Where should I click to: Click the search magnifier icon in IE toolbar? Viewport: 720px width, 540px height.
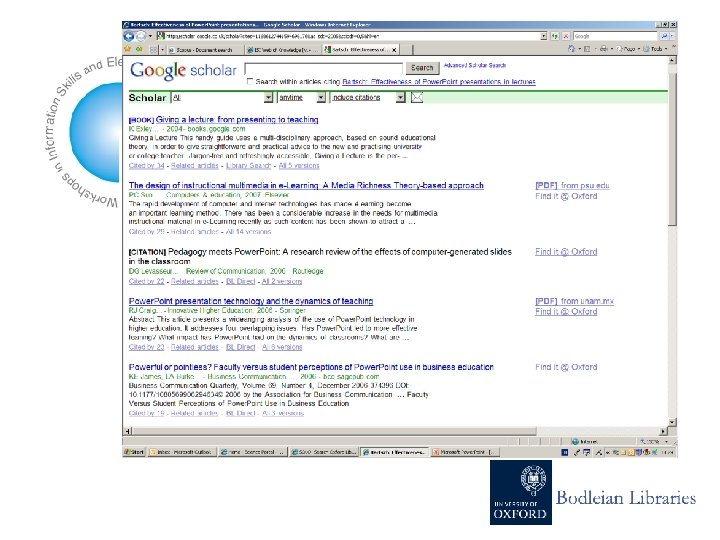664,36
